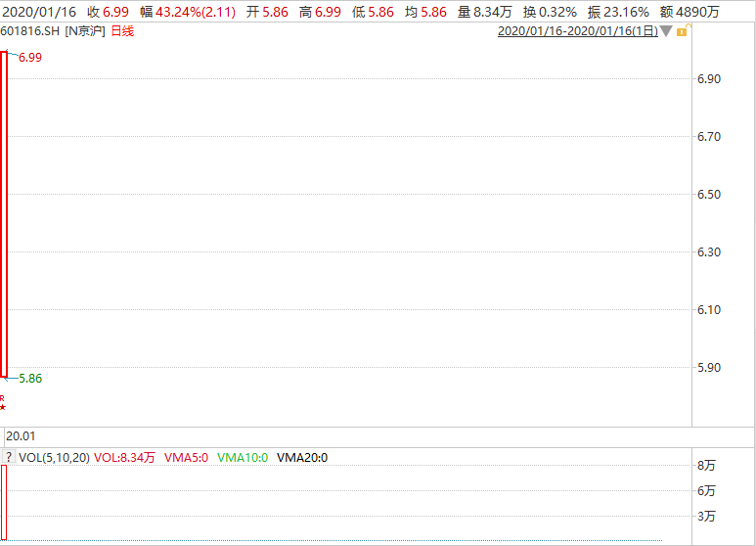Viewport: 756px width, 546px height.
Task: Click the 3万 volume axis label
Action: (x=706, y=517)
